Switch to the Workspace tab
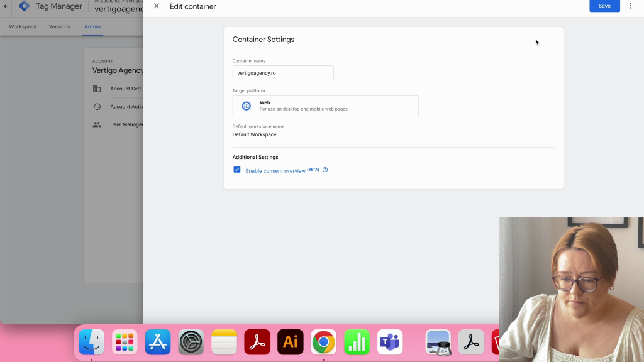The height and width of the screenshot is (362, 644). tap(23, 27)
